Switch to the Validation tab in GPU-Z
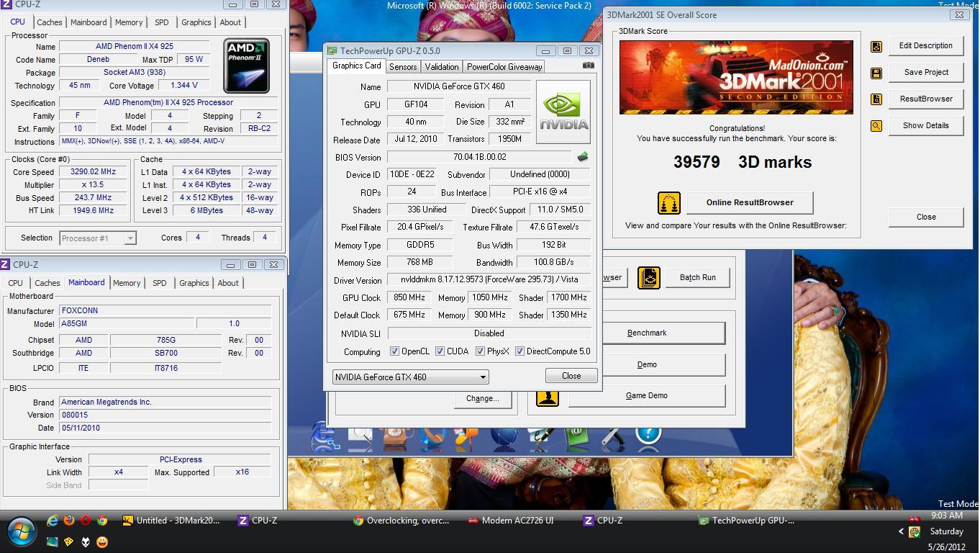Image resolution: width=980 pixels, height=553 pixels. pyautogui.click(x=442, y=66)
